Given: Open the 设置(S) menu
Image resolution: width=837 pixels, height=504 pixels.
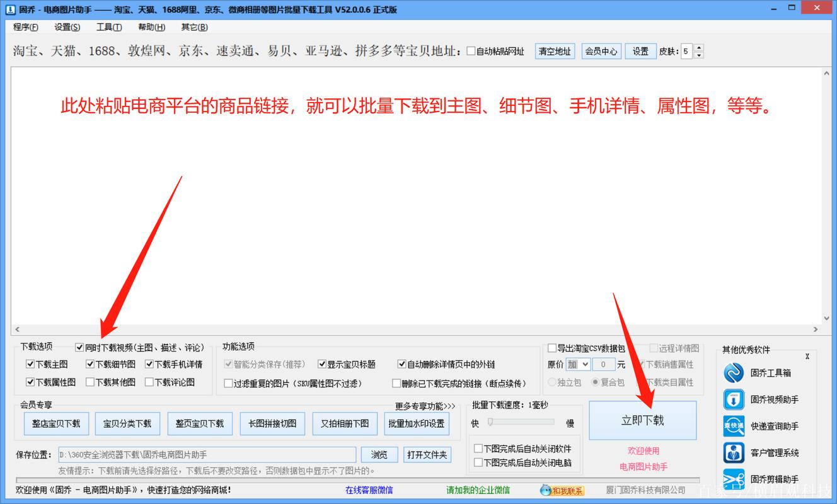Looking at the screenshot, I should [67, 27].
